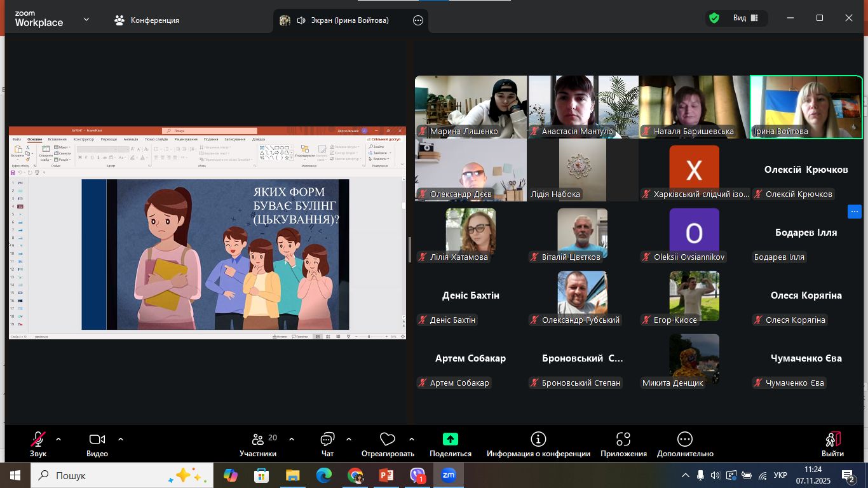Change layout with the Вид button
The image size is (868, 488).
745,18
